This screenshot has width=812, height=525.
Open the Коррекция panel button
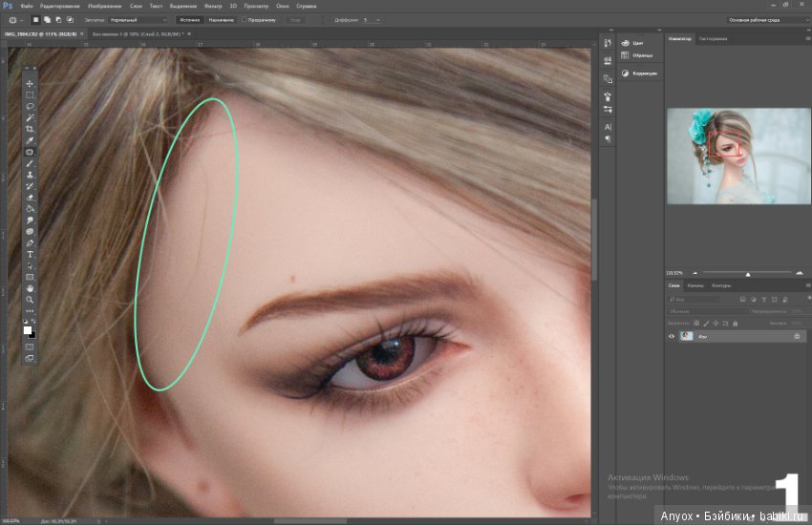(639, 73)
